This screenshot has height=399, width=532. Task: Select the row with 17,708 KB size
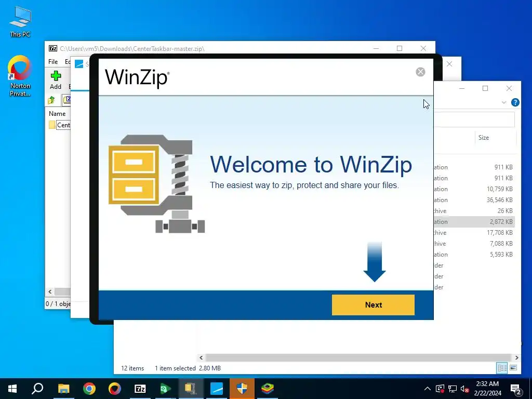474,232
